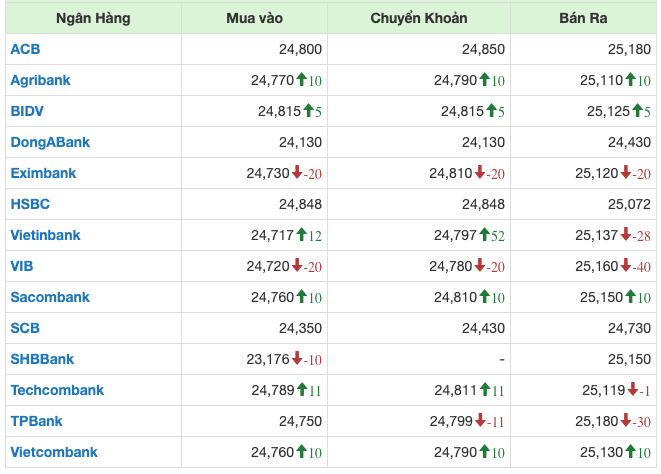Image resolution: width=661 pixels, height=474 pixels.
Task: Click the green up arrow in Agribank's Mua vào cell
Action: (x=300, y=80)
